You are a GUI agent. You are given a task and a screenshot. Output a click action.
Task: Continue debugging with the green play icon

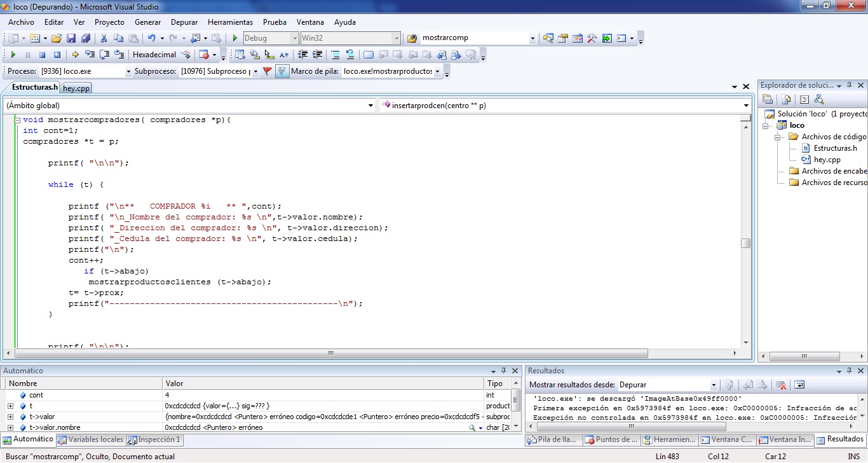click(13, 55)
